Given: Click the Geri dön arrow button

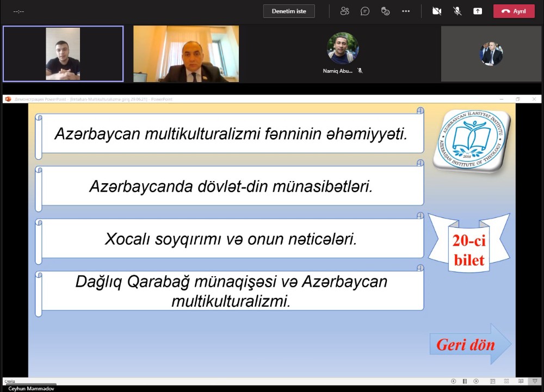Looking at the screenshot, I should pos(471,344).
